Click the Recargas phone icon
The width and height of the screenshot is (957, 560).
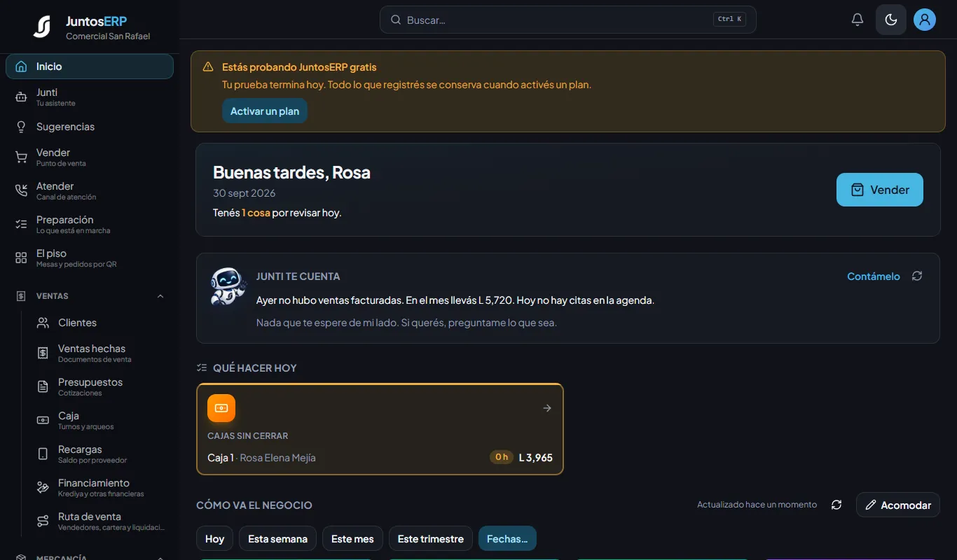(x=43, y=454)
